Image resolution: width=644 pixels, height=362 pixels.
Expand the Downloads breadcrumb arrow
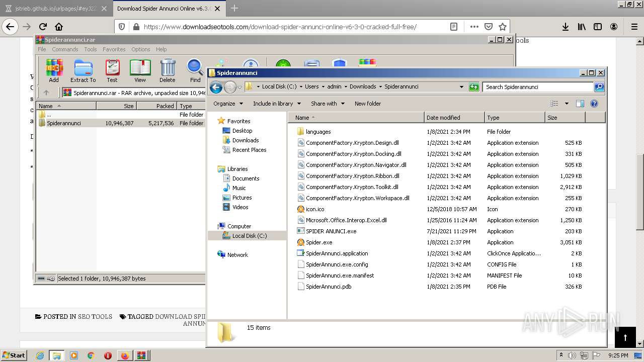[380, 87]
